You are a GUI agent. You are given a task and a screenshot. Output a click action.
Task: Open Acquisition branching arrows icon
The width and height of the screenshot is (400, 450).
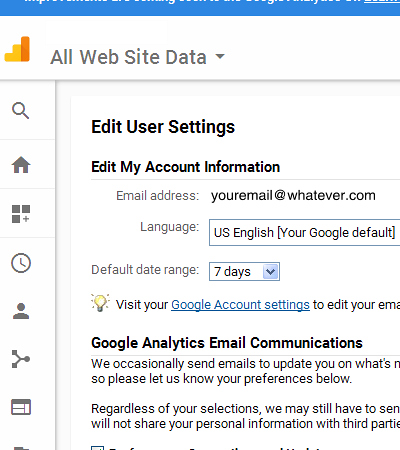(21, 359)
